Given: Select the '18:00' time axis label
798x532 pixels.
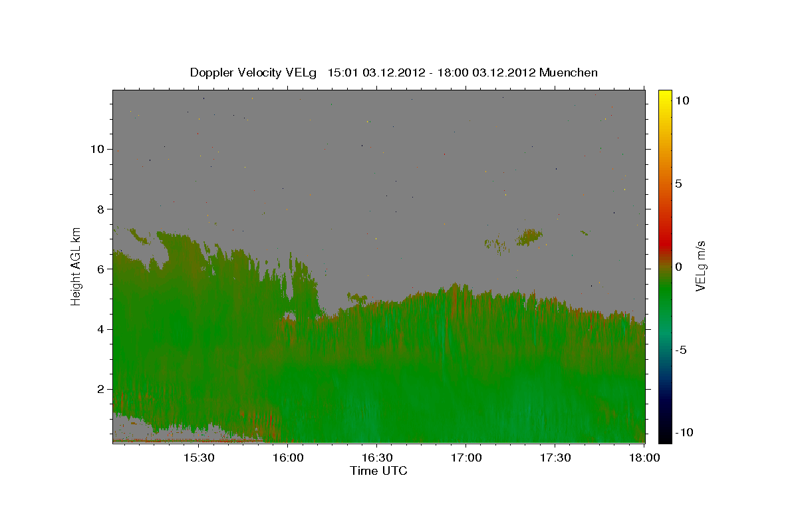Looking at the screenshot, I should (x=644, y=458).
